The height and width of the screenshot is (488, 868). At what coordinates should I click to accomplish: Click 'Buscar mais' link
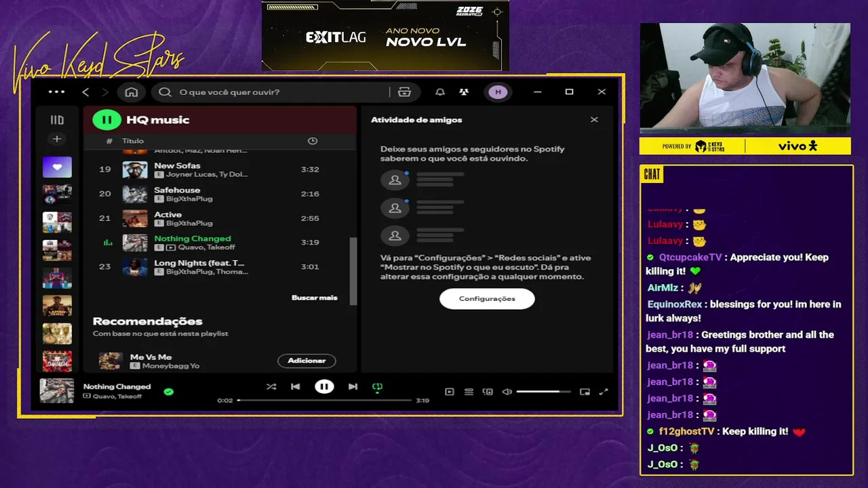[x=314, y=298]
